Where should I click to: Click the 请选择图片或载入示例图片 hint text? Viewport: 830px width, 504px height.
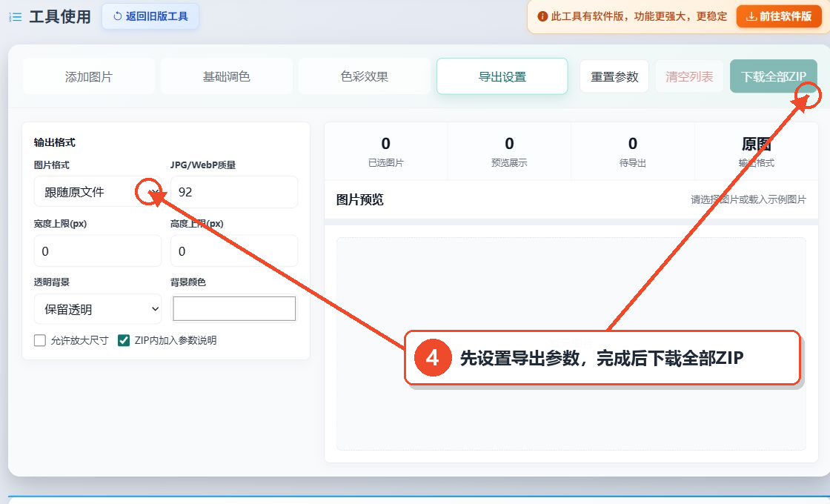748,199
